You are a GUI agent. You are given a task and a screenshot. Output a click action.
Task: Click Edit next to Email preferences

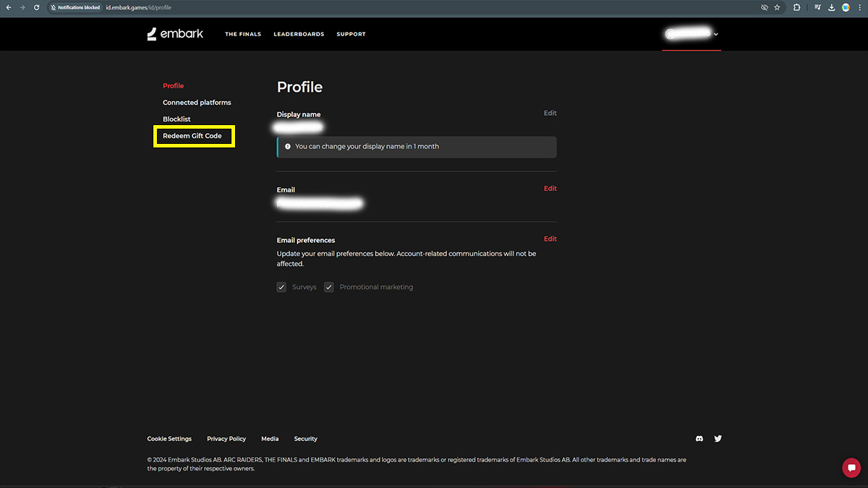tap(550, 239)
